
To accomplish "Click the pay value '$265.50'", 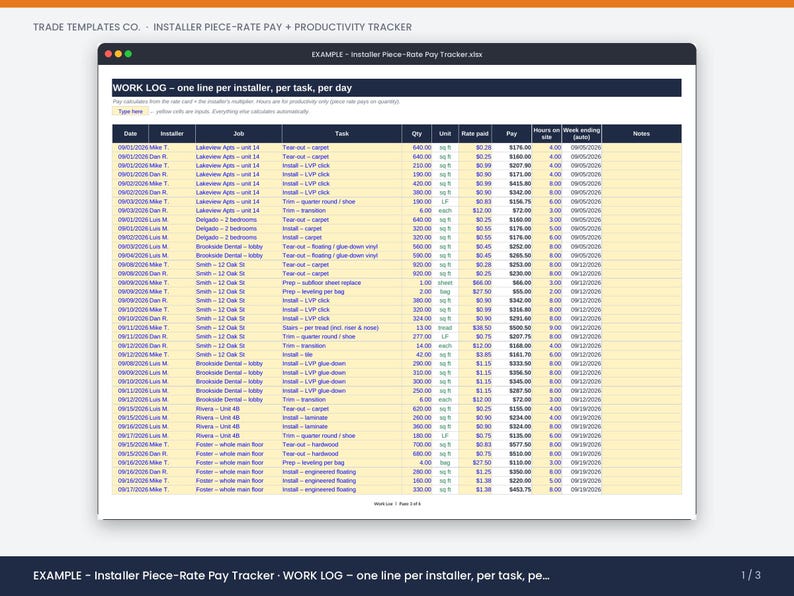I will click(x=520, y=256).
